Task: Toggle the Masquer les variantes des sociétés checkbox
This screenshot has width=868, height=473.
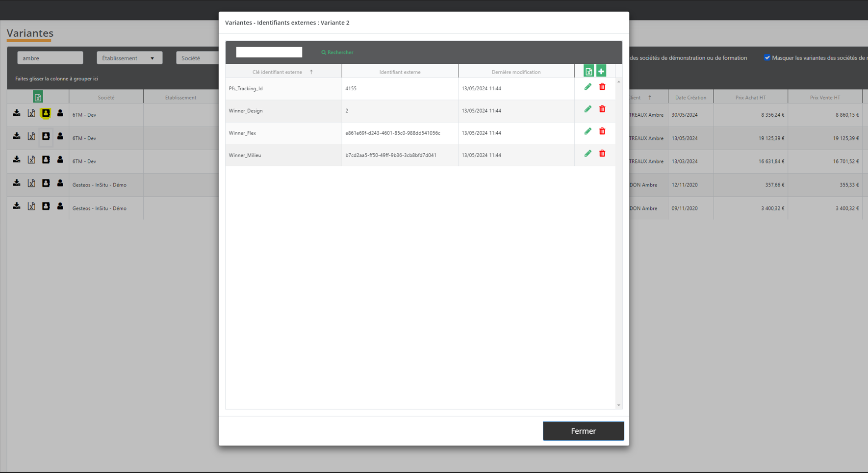Action: pos(767,57)
